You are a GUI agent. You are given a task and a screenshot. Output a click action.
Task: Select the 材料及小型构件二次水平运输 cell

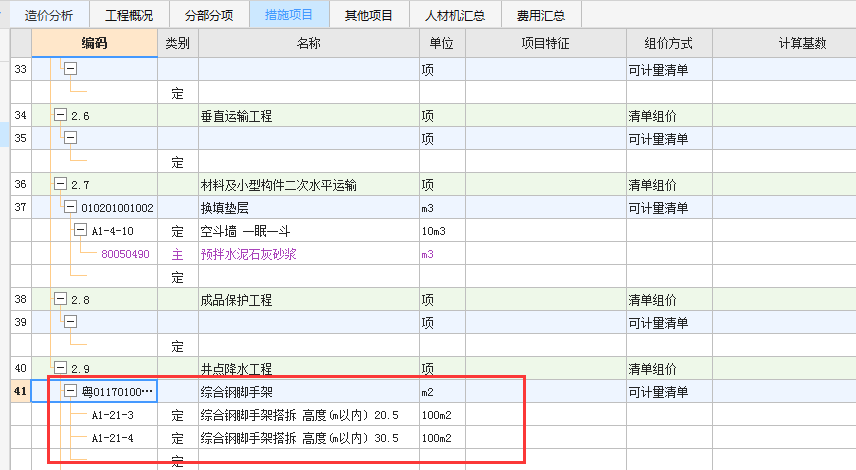(x=309, y=185)
